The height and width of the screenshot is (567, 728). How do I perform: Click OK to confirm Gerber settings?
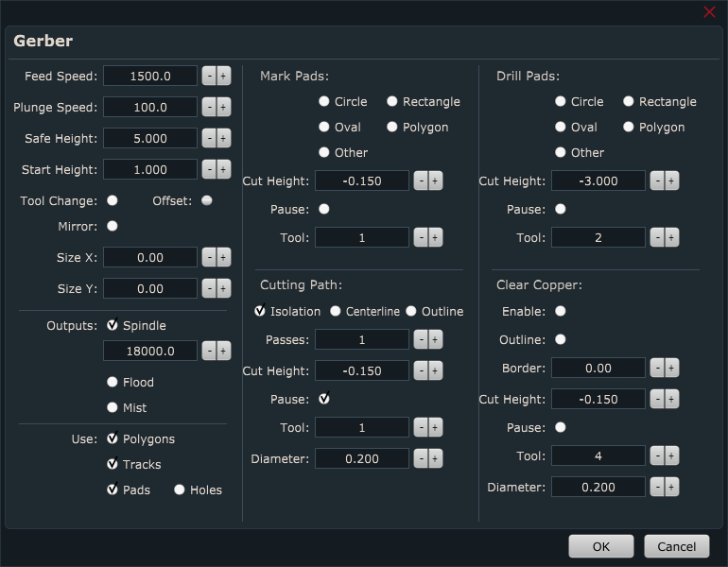(x=600, y=546)
